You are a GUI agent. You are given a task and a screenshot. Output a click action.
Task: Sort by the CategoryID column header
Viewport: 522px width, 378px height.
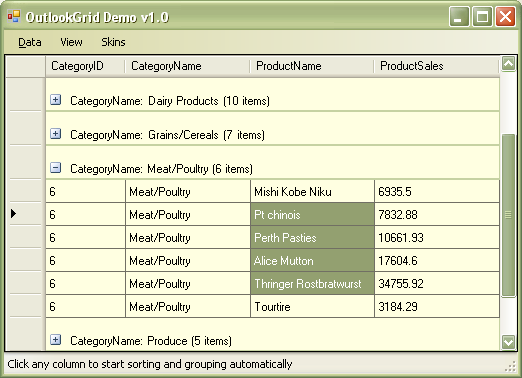point(85,66)
